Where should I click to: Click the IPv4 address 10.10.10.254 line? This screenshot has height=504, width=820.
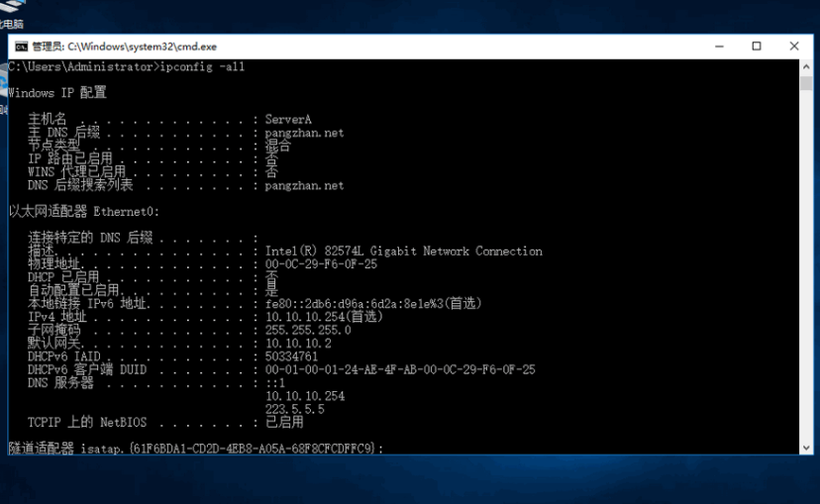click(x=324, y=317)
